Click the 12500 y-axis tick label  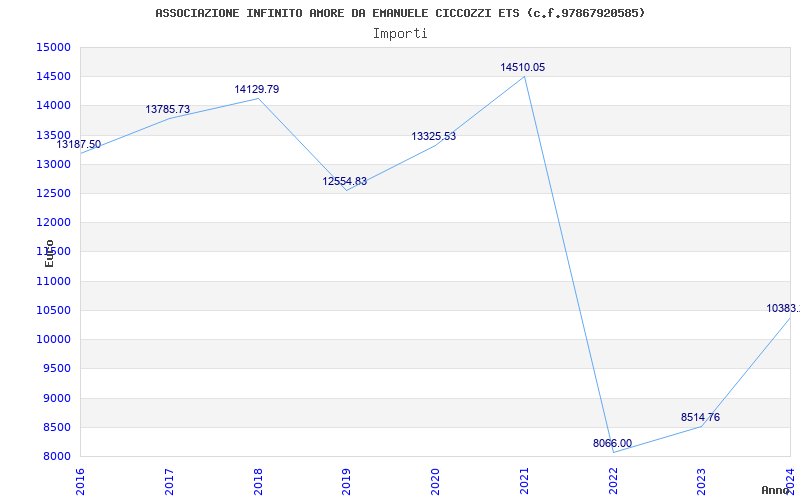click(x=53, y=193)
